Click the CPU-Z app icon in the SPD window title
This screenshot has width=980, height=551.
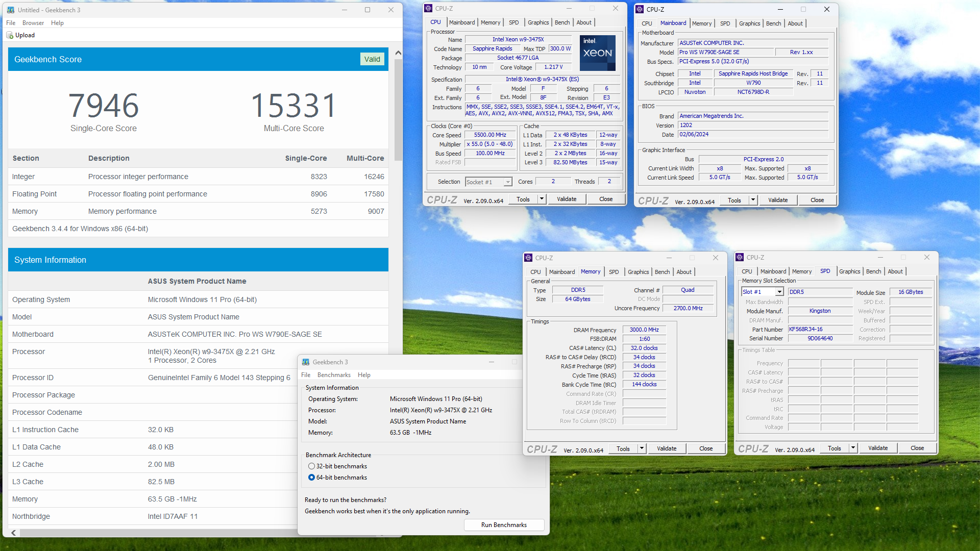pos(740,257)
